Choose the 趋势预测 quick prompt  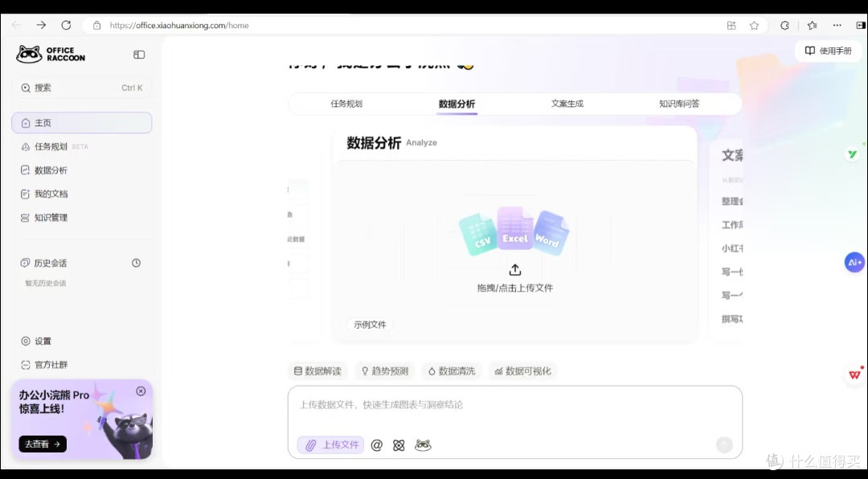click(385, 371)
